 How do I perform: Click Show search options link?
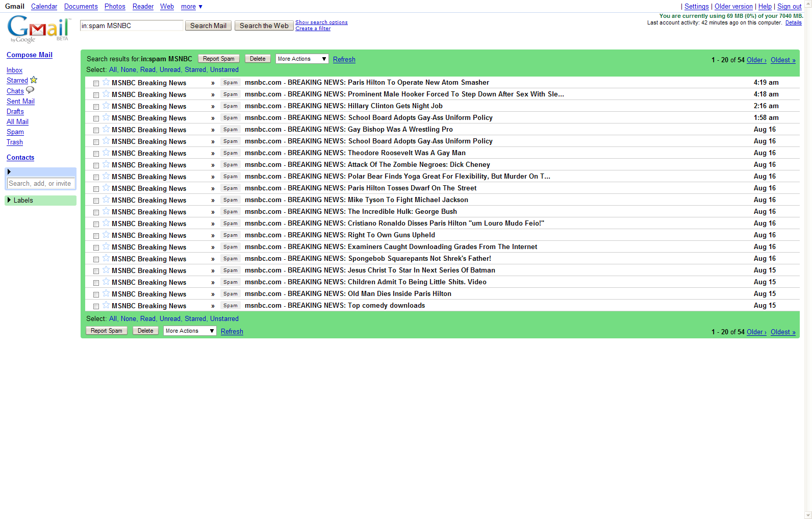(321, 22)
